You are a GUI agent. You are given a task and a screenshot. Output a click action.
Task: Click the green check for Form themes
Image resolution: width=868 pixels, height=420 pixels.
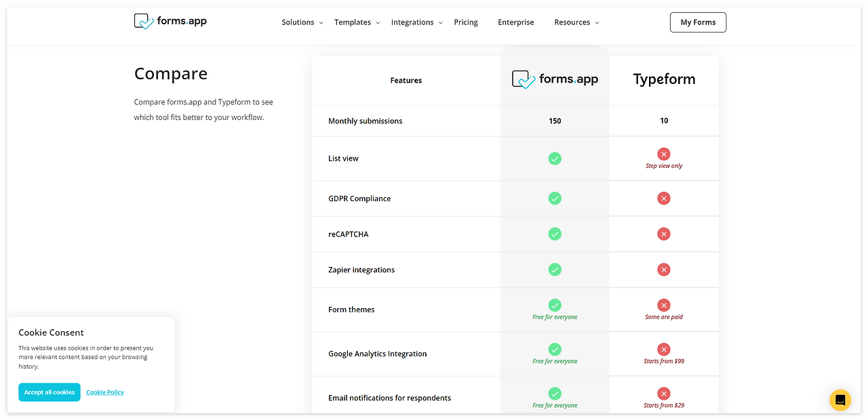[x=555, y=306]
